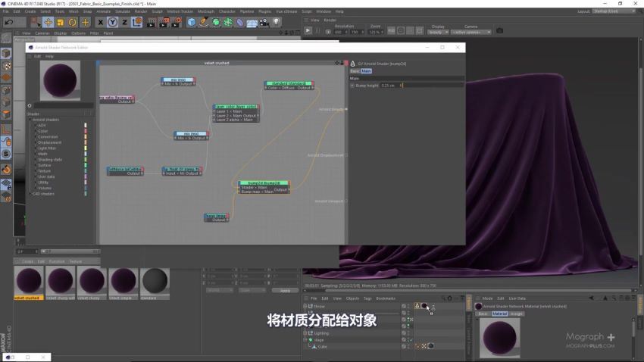This screenshot has height=362, width=644.
Task: Click the bump2d node in the shader network
Action: tap(264, 187)
